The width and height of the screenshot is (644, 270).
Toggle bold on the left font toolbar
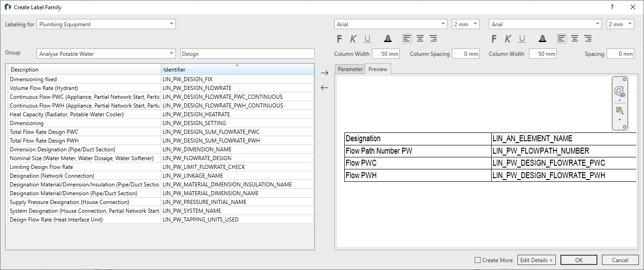[340, 39]
